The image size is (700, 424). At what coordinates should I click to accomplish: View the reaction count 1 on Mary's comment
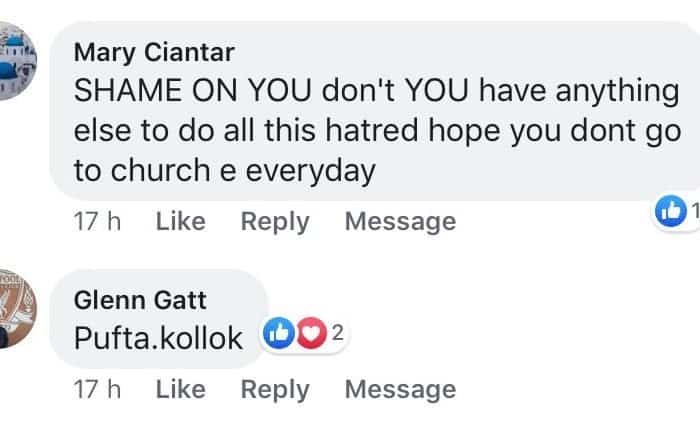(692, 210)
